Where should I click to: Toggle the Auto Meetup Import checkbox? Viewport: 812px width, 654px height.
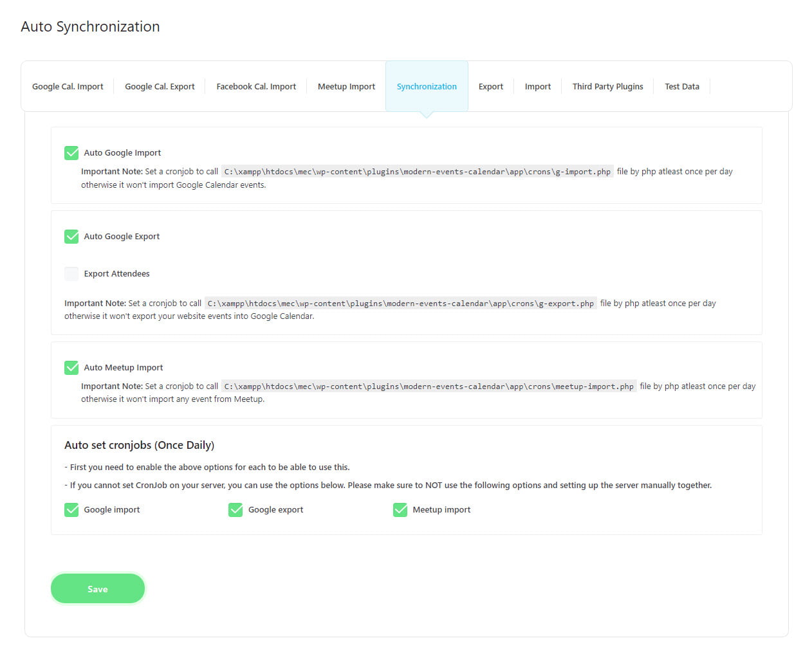[x=71, y=368]
